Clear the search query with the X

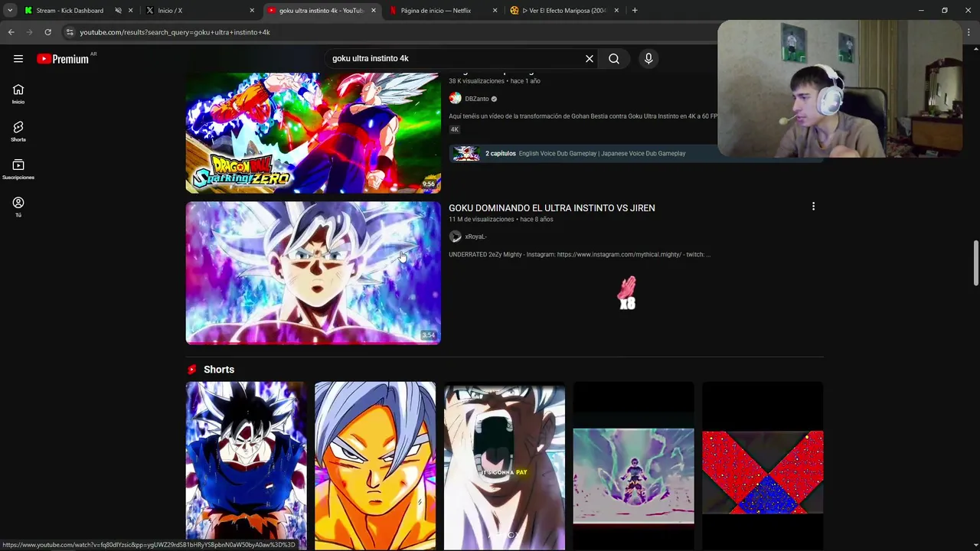[590, 59]
